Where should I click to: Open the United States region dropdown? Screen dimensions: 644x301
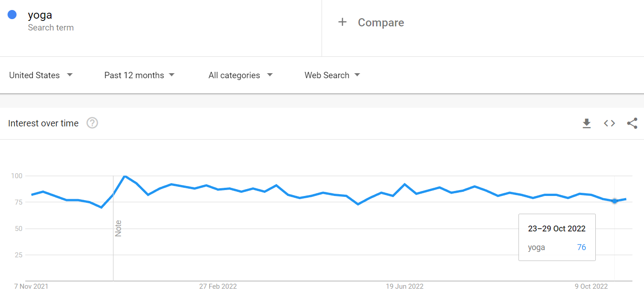coord(41,75)
